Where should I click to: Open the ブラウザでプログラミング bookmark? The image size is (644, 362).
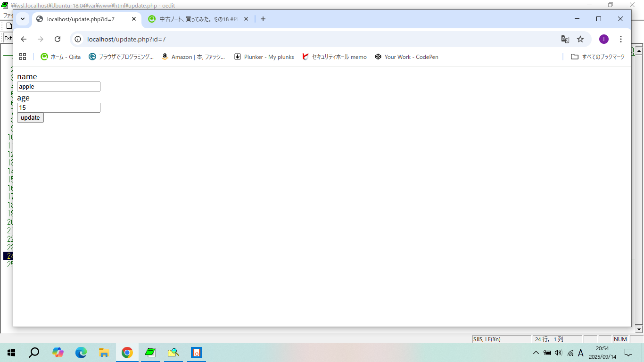click(x=121, y=57)
